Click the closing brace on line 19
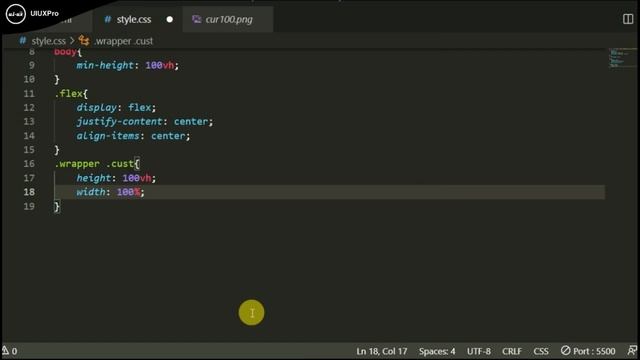This screenshot has height=360, width=640. click(x=57, y=207)
